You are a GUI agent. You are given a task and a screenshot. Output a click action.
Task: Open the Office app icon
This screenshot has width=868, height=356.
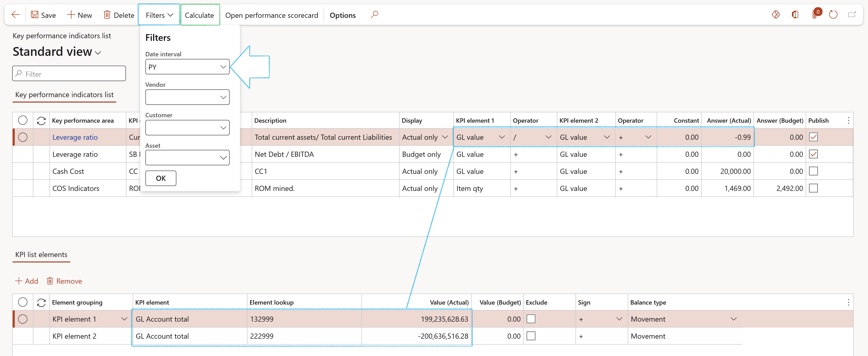pos(795,15)
